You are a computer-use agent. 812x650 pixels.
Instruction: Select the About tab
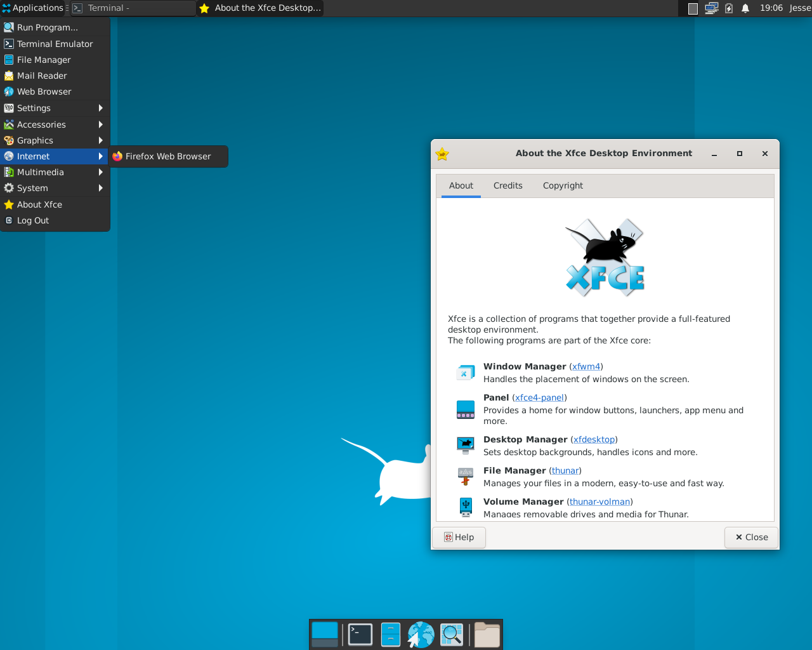[461, 185]
